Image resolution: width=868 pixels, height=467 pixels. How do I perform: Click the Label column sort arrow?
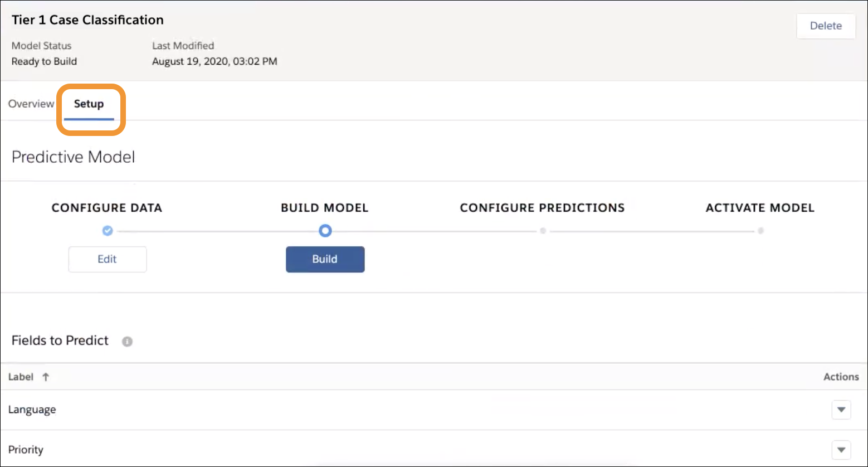(x=46, y=376)
